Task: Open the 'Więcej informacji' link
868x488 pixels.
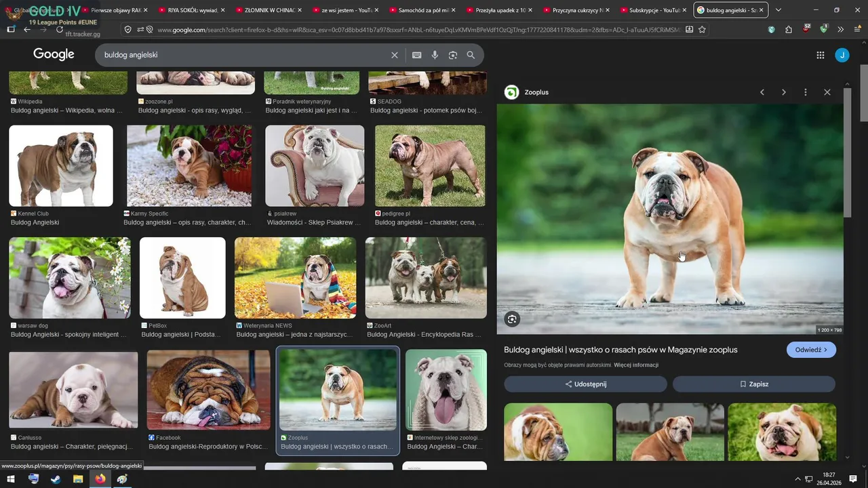Action: (636, 365)
